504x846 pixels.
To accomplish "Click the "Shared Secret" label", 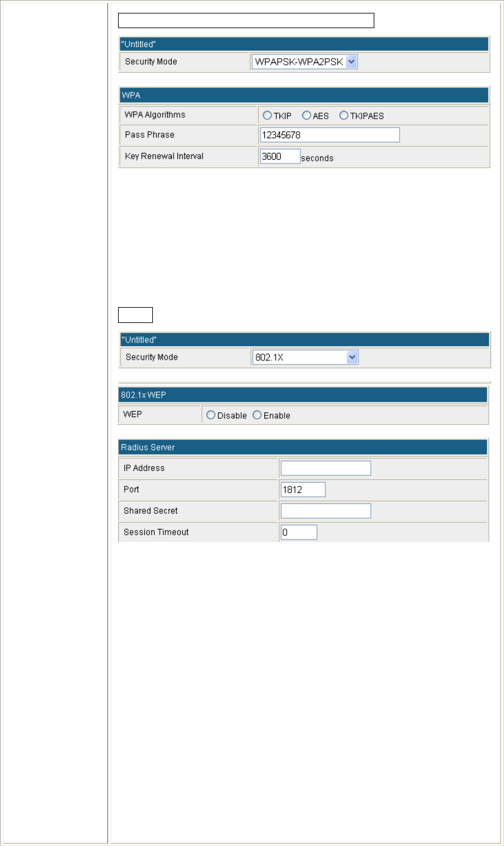I will click(150, 511).
